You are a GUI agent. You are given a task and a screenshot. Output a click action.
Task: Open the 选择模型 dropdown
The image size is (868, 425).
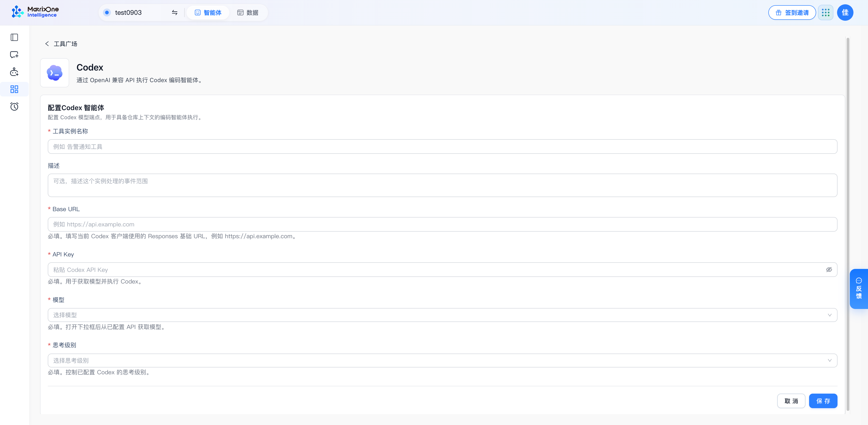442,315
